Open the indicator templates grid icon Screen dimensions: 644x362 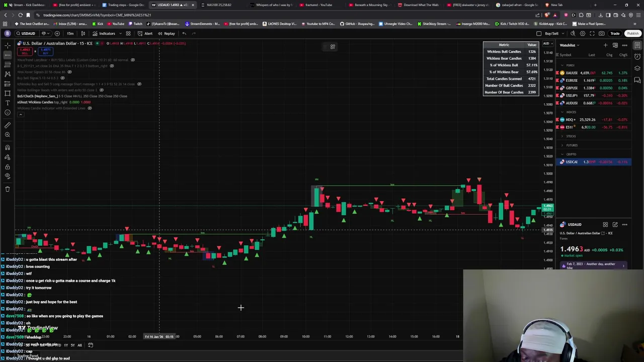point(128,34)
